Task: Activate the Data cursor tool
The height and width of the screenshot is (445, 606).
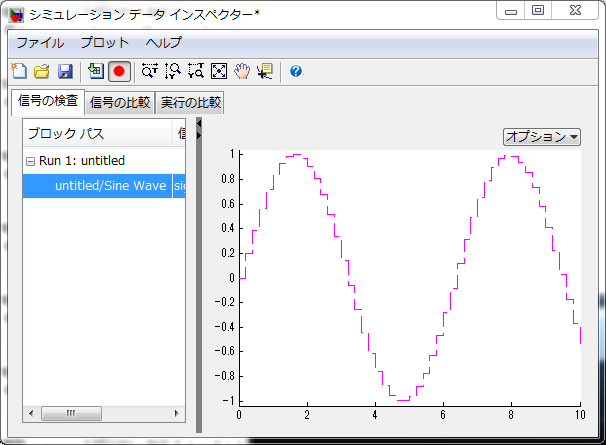Action: (x=265, y=71)
